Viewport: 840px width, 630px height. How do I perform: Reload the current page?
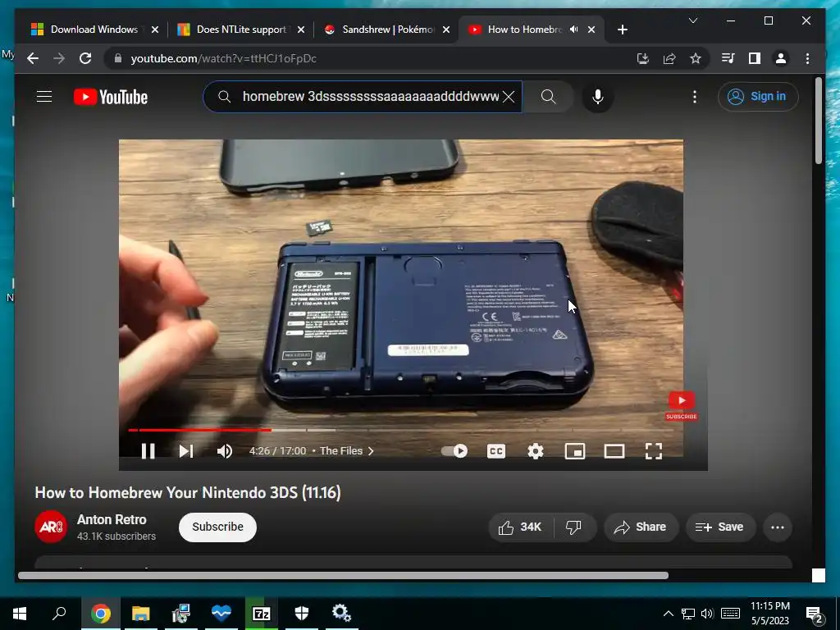click(85, 58)
